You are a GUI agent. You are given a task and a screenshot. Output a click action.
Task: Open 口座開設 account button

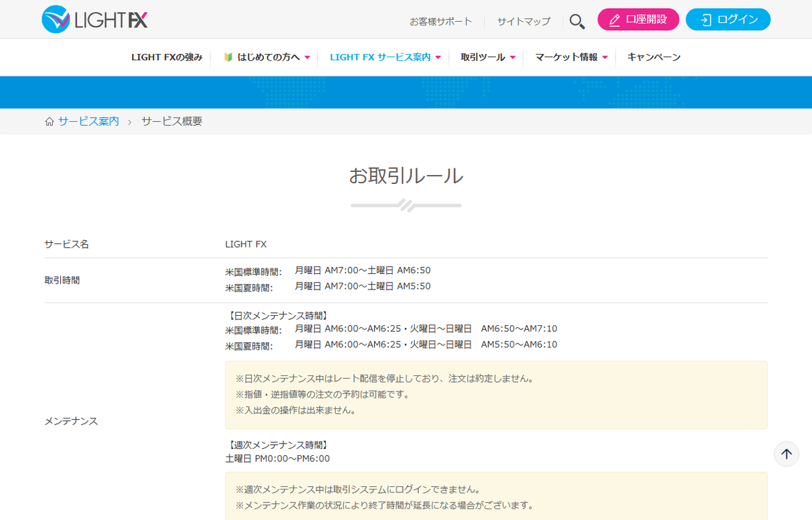pyautogui.click(x=638, y=20)
